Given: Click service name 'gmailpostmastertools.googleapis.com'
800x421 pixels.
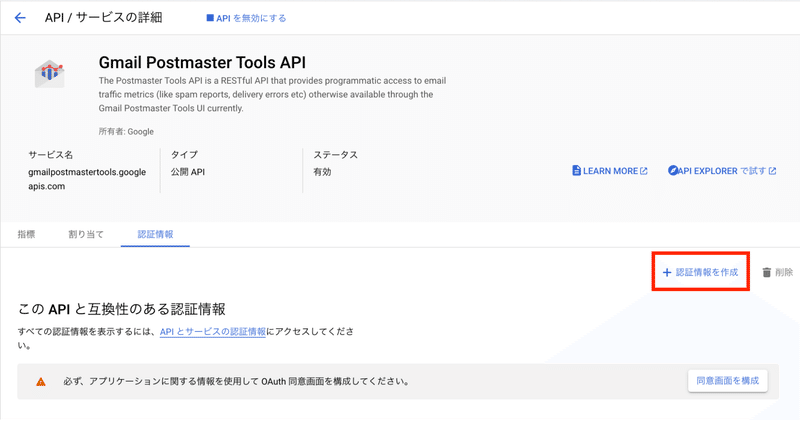Looking at the screenshot, I should pos(87,179).
